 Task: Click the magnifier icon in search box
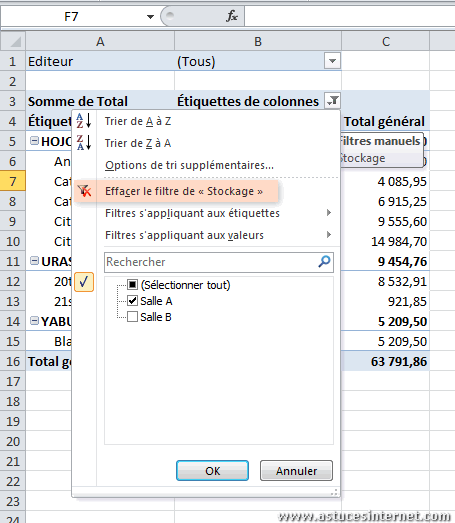tap(324, 262)
